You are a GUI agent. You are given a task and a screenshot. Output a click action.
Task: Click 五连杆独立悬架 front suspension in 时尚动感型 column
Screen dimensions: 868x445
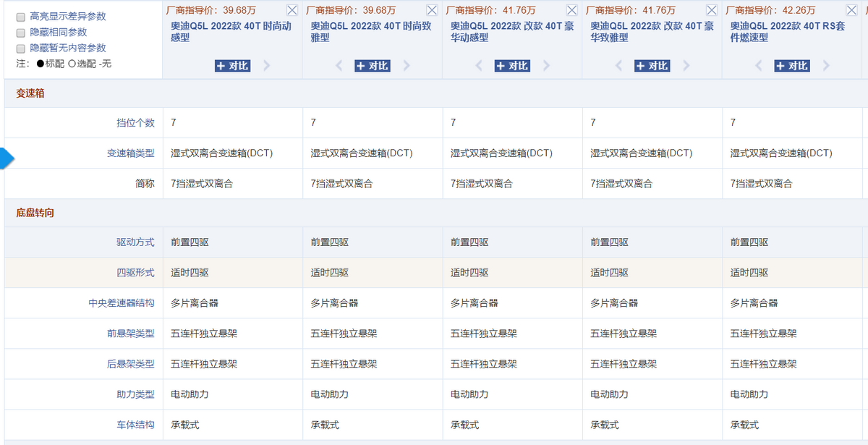coord(204,334)
